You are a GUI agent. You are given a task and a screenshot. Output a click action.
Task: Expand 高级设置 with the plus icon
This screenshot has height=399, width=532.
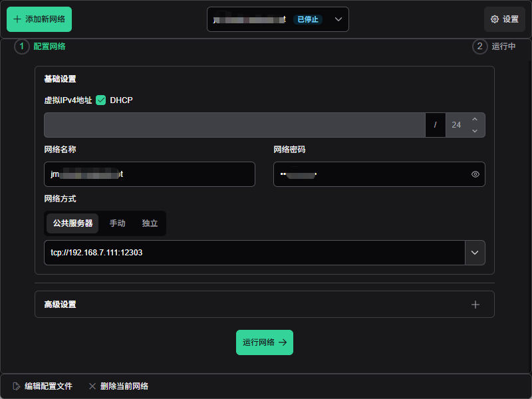pos(475,305)
